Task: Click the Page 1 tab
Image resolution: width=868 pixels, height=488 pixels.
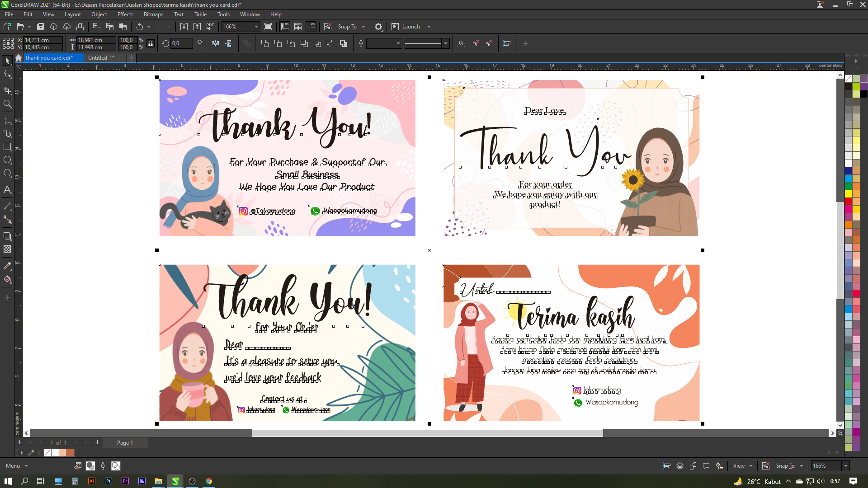Action: tap(125, 443)
